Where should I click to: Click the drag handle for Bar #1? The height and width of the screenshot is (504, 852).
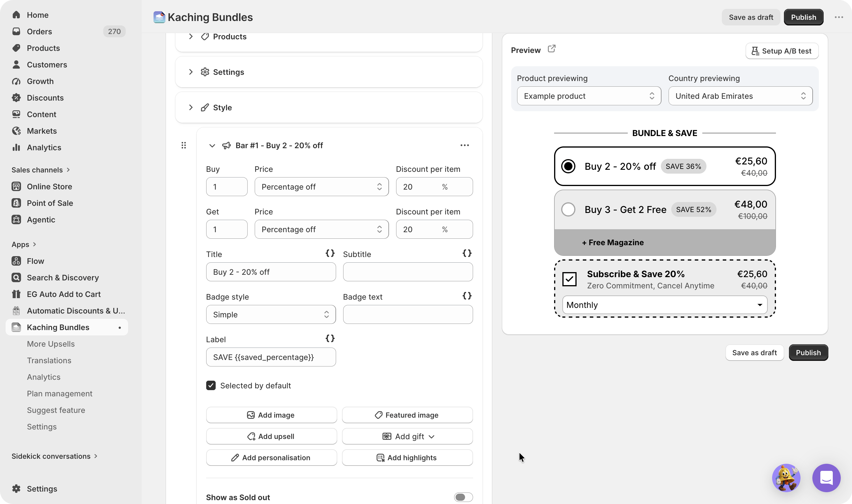(x=184, y=145)
